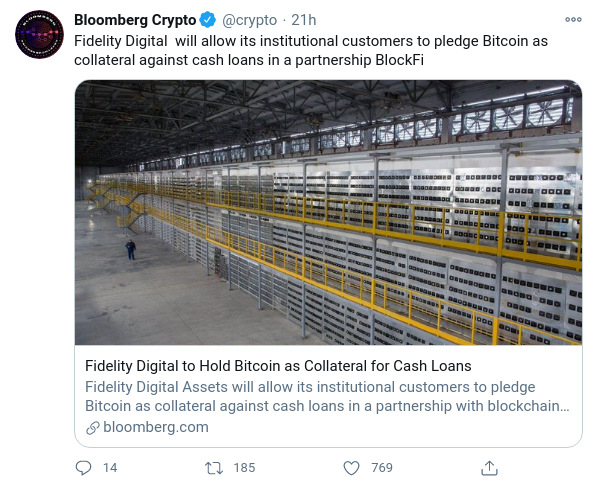Open the 21h timestamp permalink
This screenshot has height=487, width=598.
(304, 20)
